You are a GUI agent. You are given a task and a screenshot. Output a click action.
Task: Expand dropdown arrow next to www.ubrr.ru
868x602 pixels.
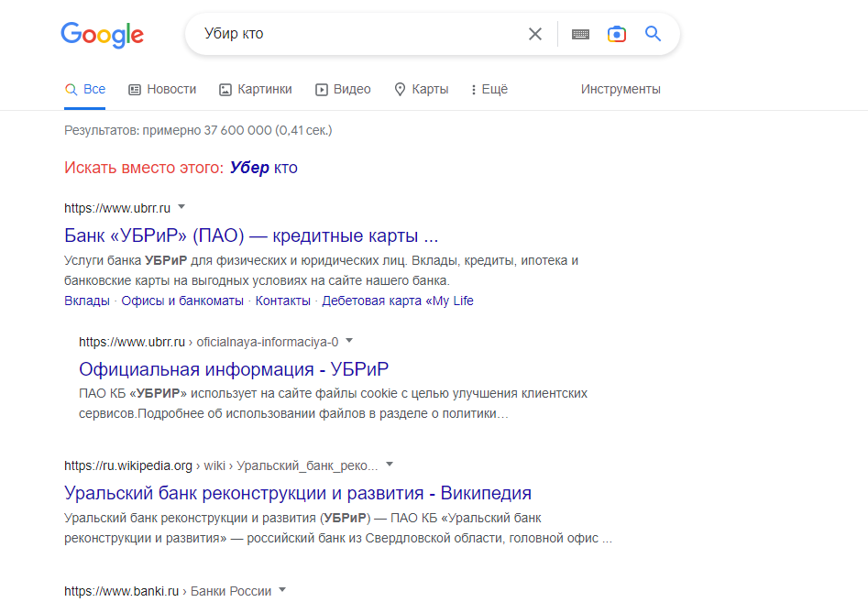click(x=181, y=206)
